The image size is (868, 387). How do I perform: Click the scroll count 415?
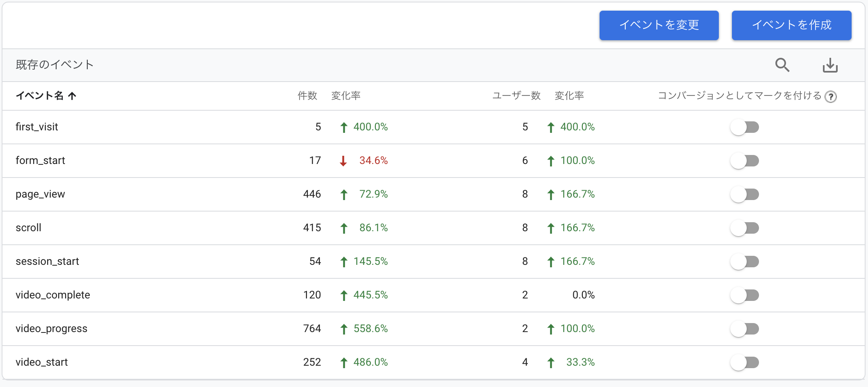pyautogui.click(x=312, y=228)
